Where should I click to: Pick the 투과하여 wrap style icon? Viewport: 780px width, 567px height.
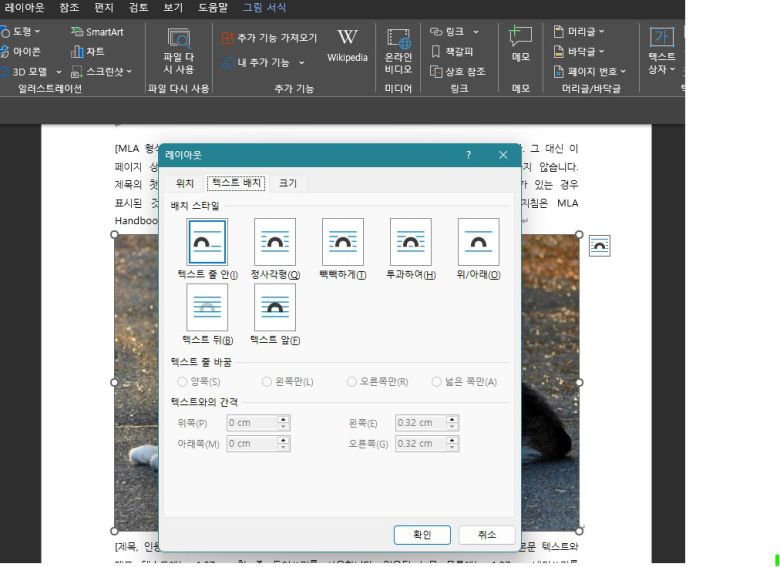pyautogui.click(x=410, y=242)
